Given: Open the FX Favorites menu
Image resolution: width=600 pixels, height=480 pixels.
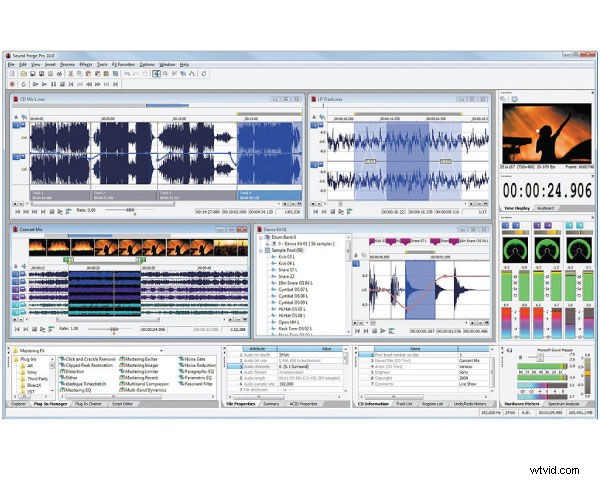Looking at the screenshot, I should click(x=124, y=65).
